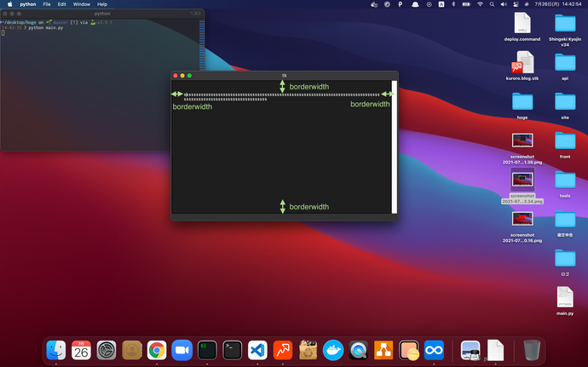Launch Google Chrome from the Dock

157,350
